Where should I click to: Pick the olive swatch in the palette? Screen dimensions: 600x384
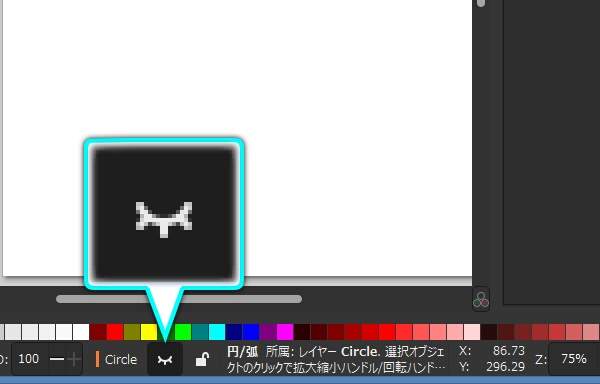pos(132,332)
